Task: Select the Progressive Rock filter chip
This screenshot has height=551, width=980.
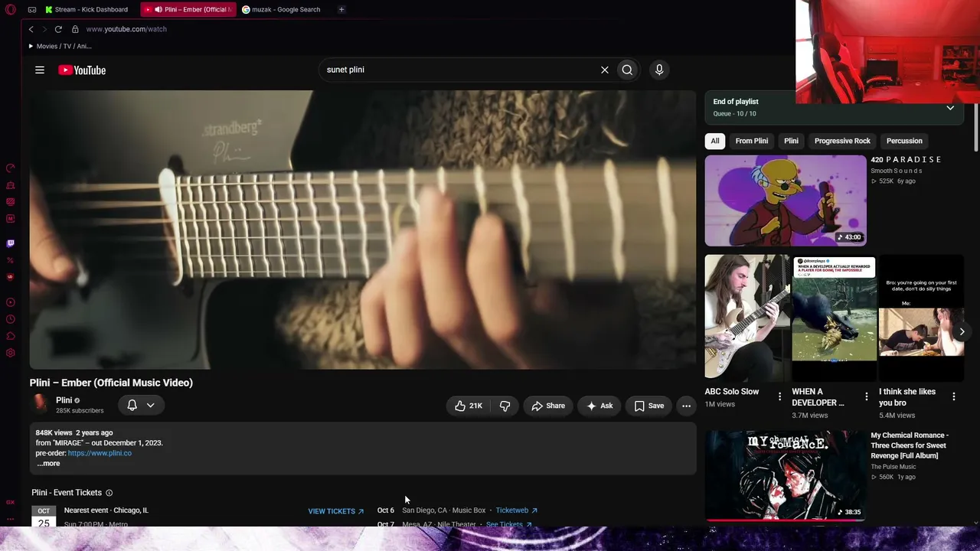Action: tap(842, 141)
